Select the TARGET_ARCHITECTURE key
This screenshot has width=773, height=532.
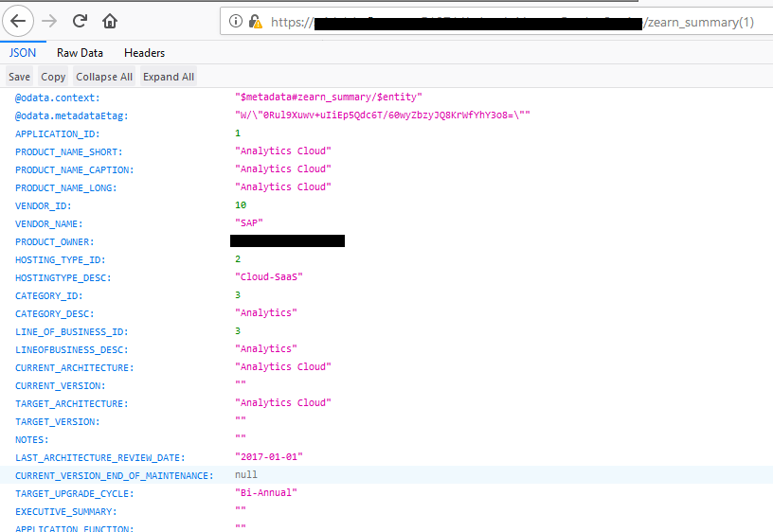(x=71, y=403)
